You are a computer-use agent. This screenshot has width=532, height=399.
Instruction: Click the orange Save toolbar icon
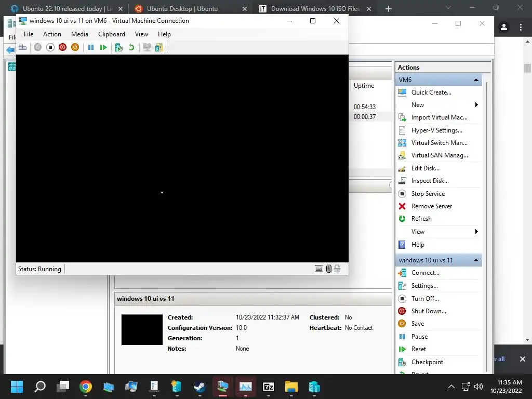pyautogui.click(x=75, y=47)
